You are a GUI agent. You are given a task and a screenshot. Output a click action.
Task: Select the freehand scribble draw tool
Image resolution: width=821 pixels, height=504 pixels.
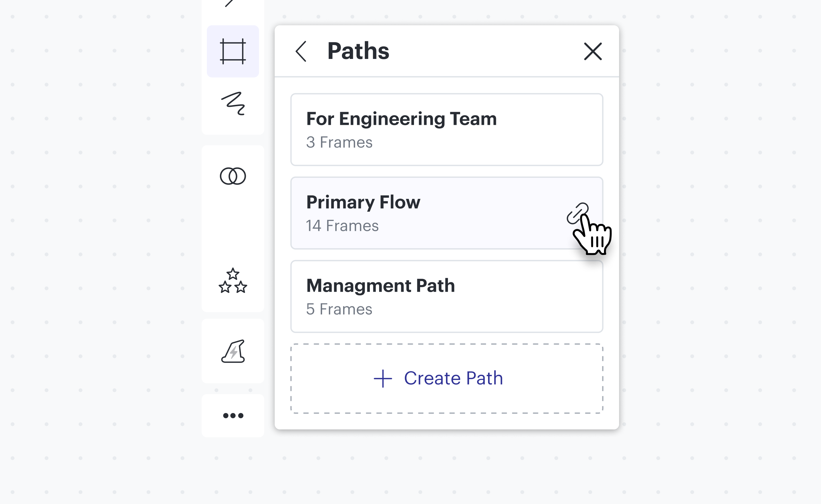(233, 103)
